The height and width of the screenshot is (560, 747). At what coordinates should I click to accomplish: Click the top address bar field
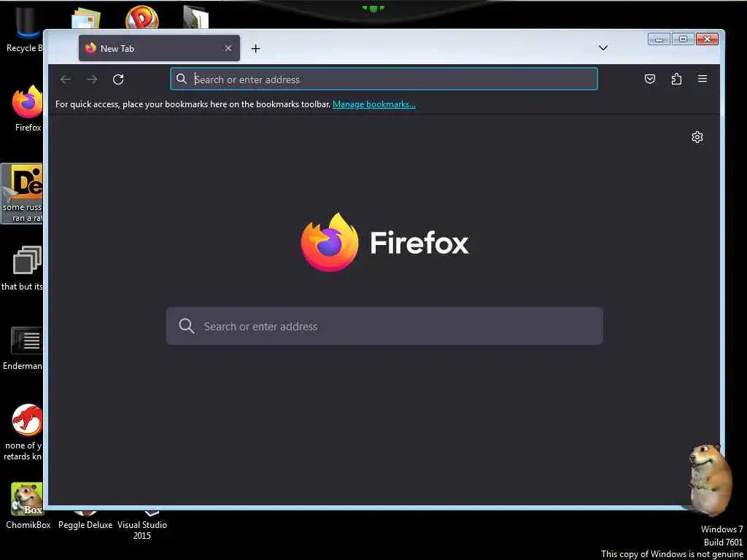384,79
